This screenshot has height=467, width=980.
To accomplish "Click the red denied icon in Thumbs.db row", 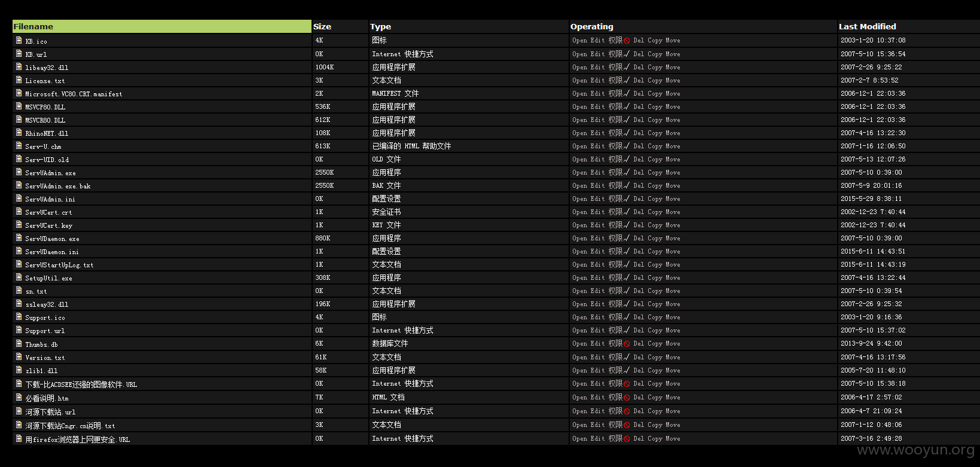I will tap(627, 344).
